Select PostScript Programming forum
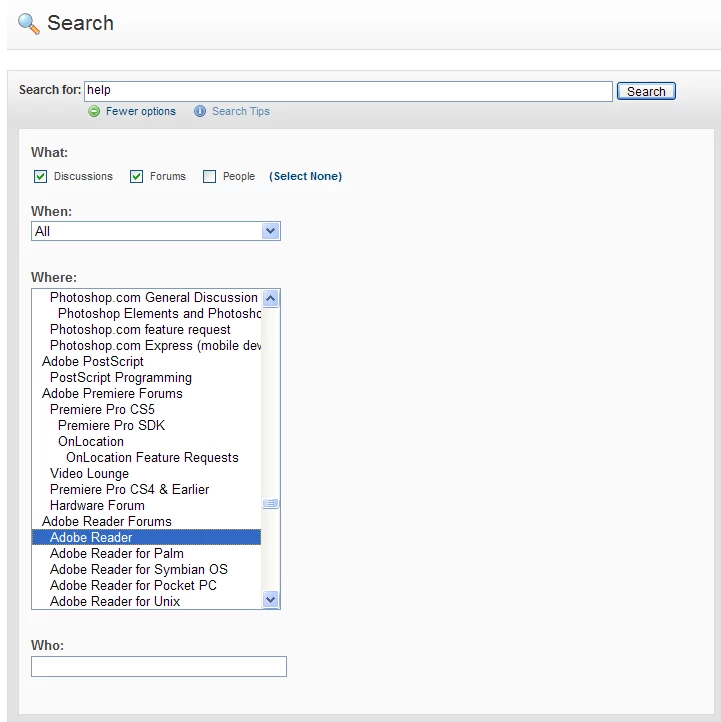The image size is (721, 722). pos(146,378)
